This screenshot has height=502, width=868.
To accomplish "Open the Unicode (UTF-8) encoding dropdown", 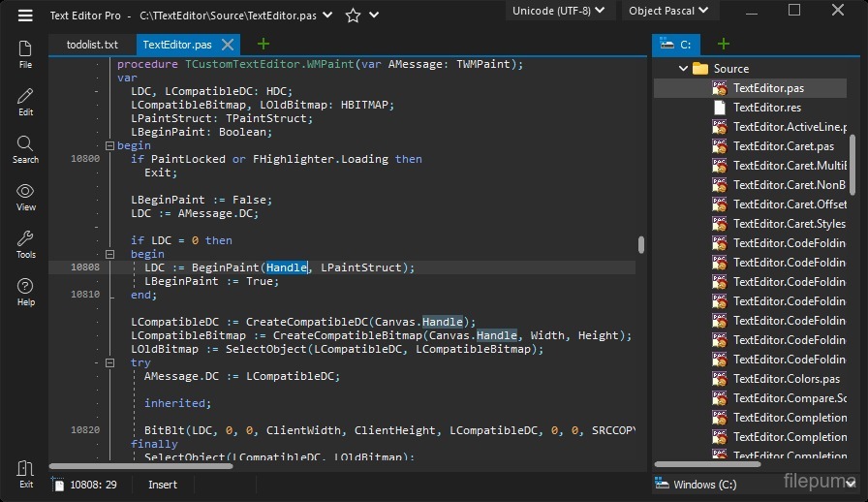I will point(560,11).
